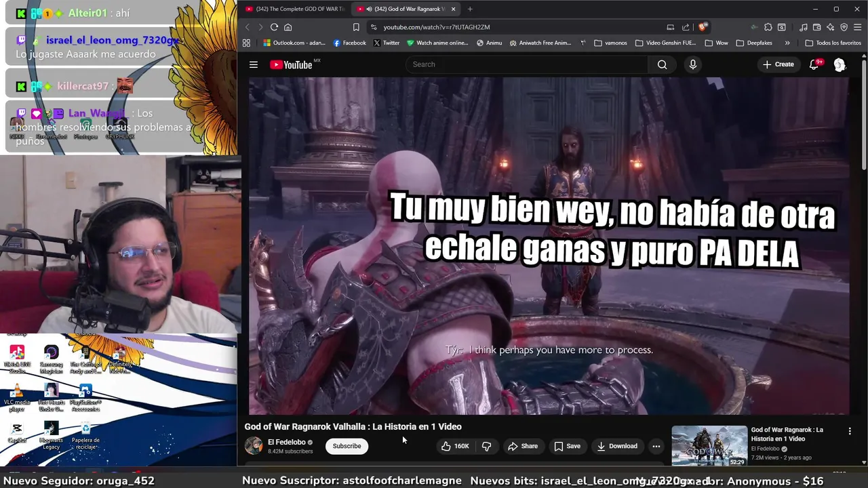The height and width of the screenshot is (488, 868).
Task: Dislike the video with the thumbs-down button
Action: (x=486, y=446)
